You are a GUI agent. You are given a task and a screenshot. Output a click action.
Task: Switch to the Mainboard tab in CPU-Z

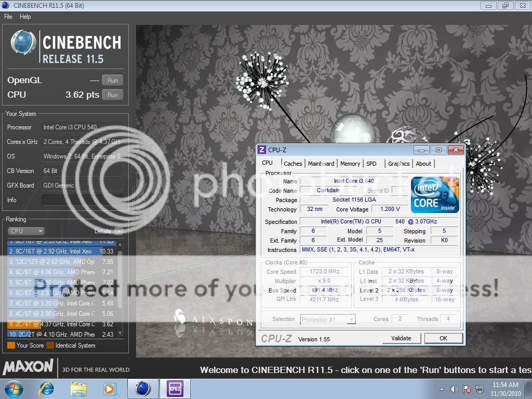pos(321,164)
